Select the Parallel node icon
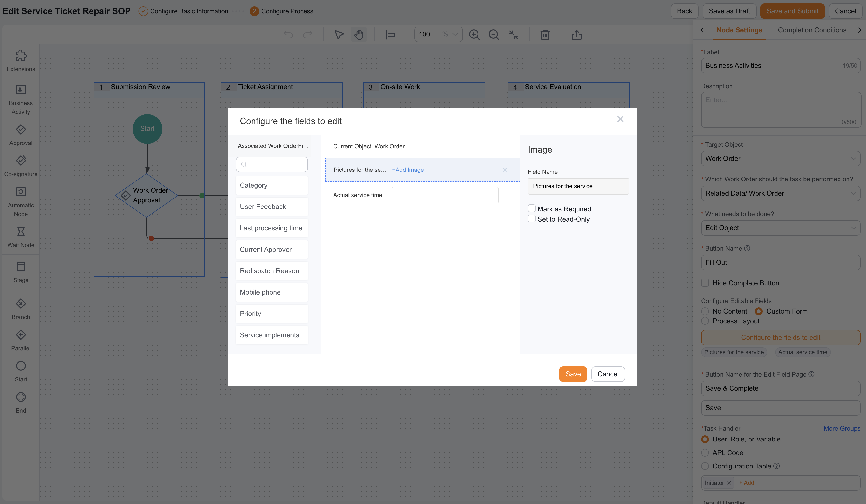The image size is (866, 504). [x=21, y=335]
